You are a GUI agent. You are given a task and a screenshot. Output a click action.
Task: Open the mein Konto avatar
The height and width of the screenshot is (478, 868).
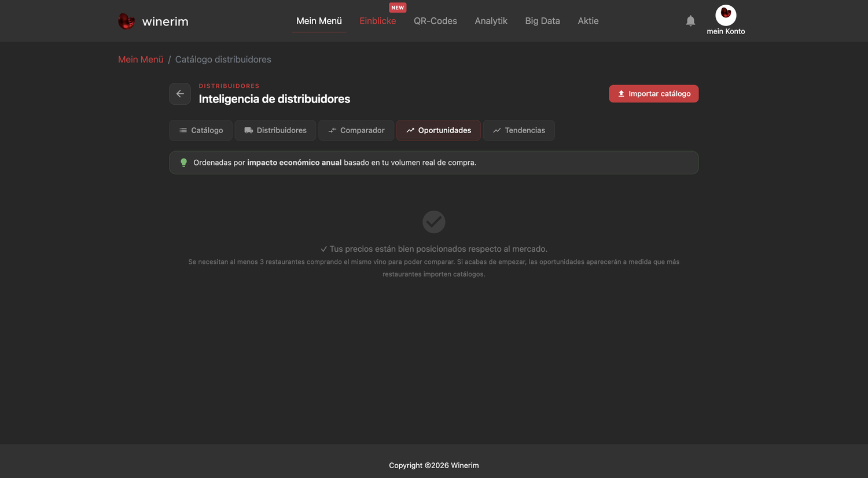coord(726,15)
